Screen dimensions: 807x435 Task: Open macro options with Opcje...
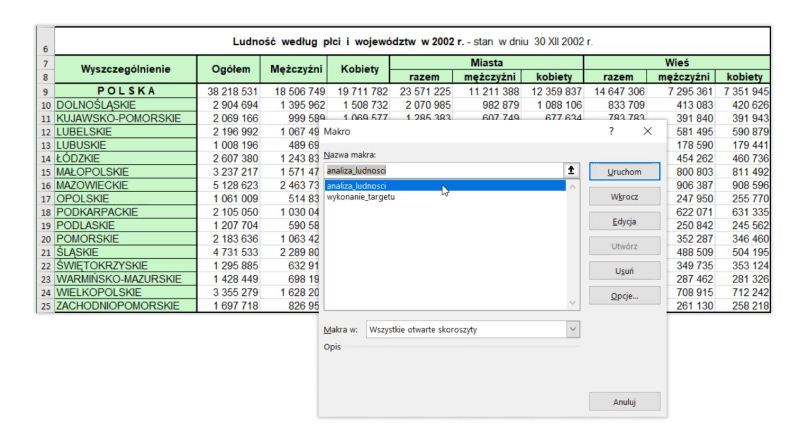pos(624,295)
